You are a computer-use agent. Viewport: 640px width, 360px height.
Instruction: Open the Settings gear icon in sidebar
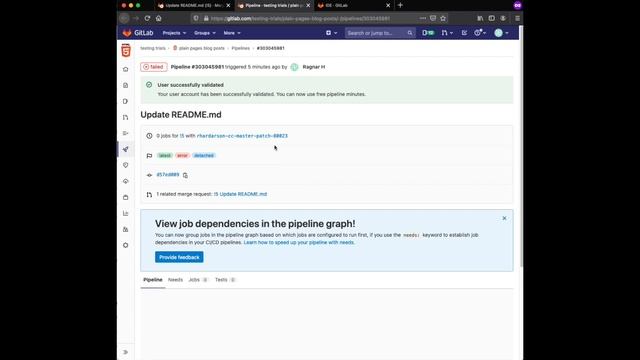point(125,245)
